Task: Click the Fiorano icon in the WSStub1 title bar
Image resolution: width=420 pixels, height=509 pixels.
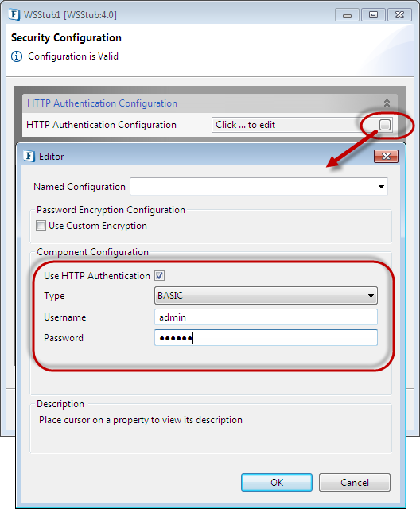Action: click(x=14, y=14)
